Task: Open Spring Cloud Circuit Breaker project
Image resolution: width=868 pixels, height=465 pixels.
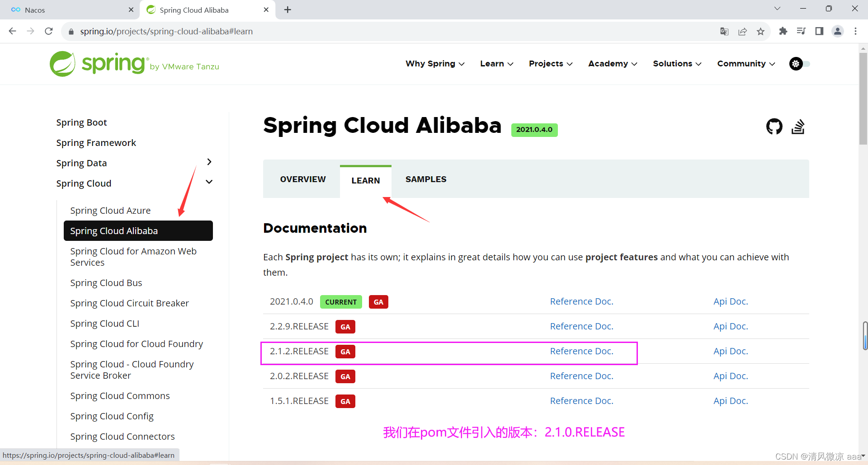Action: [x=129, y=303]
